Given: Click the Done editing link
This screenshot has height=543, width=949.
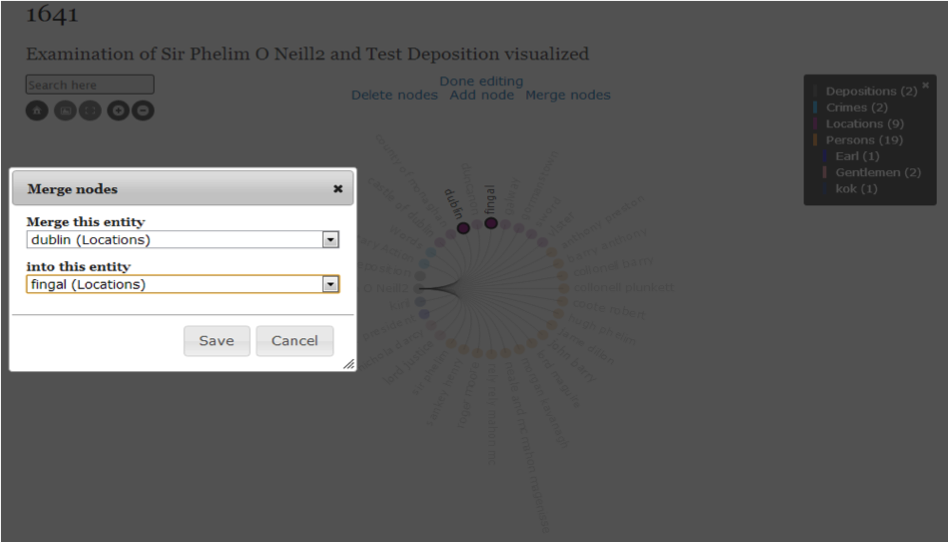Looking at the screenshot, I should [481, 81].
